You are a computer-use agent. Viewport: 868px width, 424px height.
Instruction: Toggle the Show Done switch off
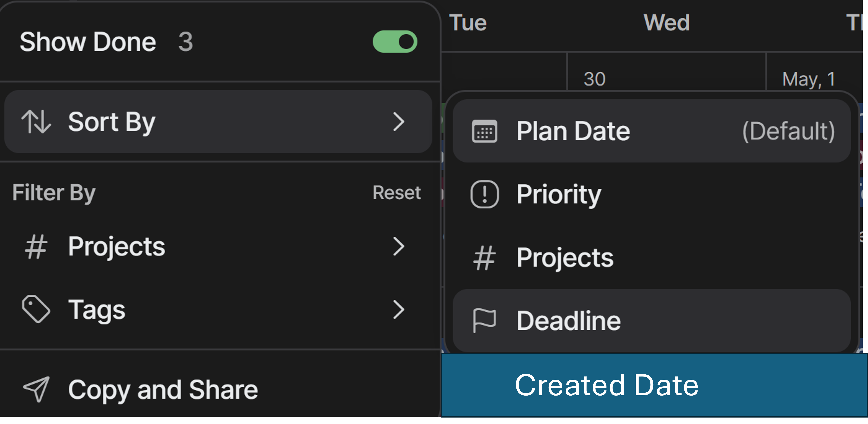[395, 42]
